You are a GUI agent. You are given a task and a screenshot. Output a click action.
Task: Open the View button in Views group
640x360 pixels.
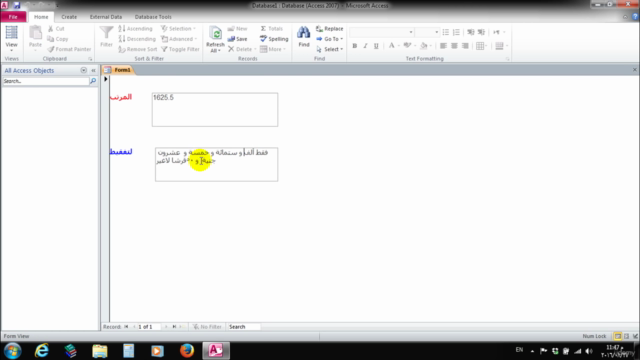[x=11, y=38]
